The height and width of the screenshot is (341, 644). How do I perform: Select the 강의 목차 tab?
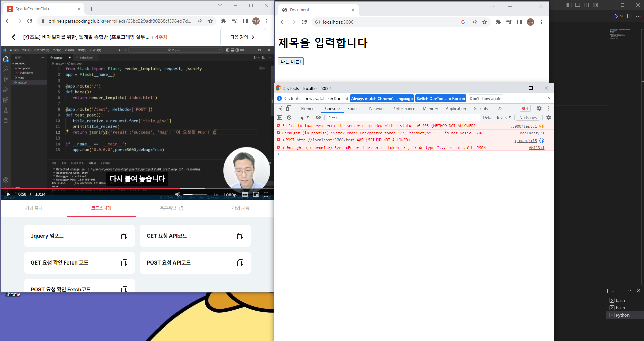34,208
